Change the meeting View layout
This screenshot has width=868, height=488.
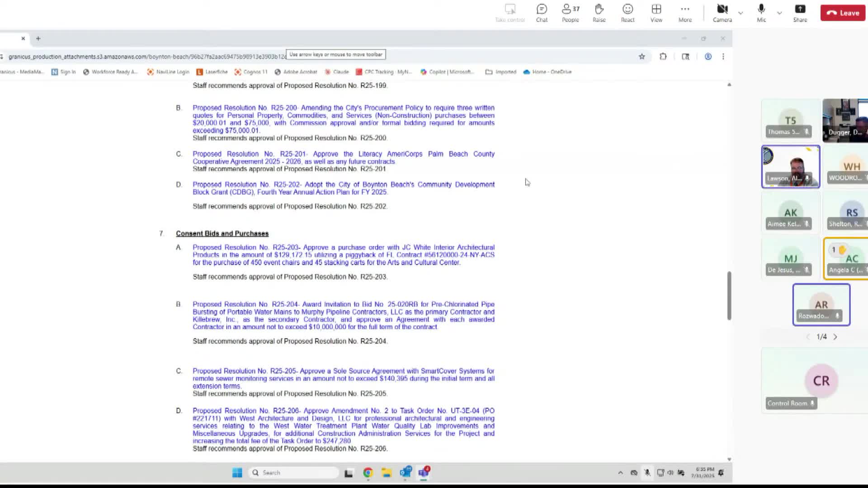pos(656,13)
